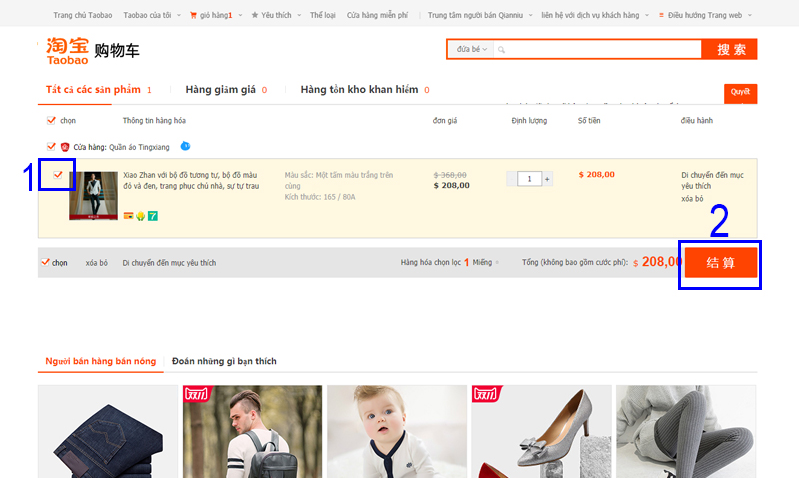Decrease quantity with the minus button
The height and width of the screenshot is (478, 799).
[512, 179]
